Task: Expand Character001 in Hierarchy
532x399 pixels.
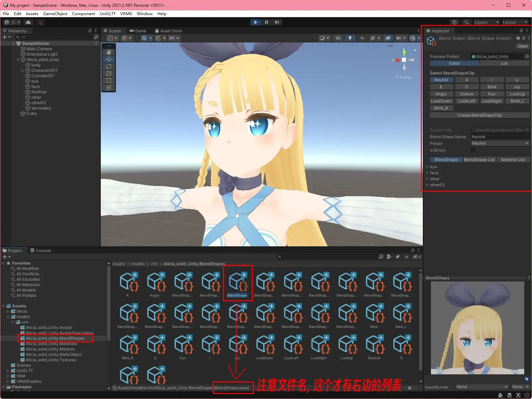Action: [x=23, y=70]
